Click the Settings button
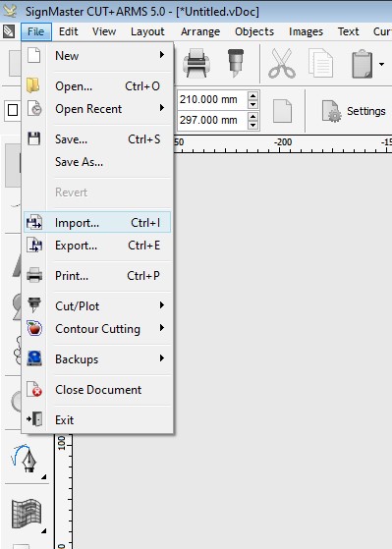This screenshot has height=549, width=392. pos(354,111)
